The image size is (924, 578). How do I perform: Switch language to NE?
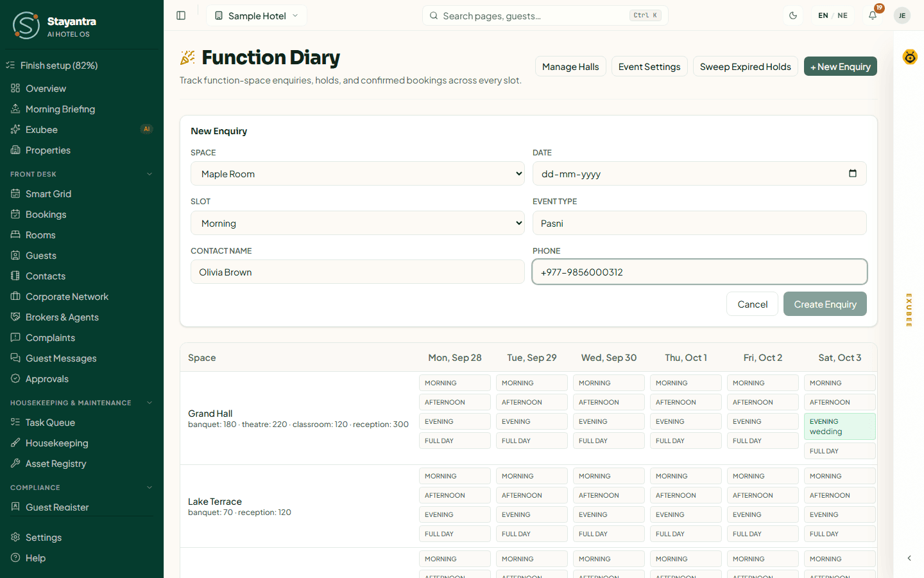[x=843, y=15]
